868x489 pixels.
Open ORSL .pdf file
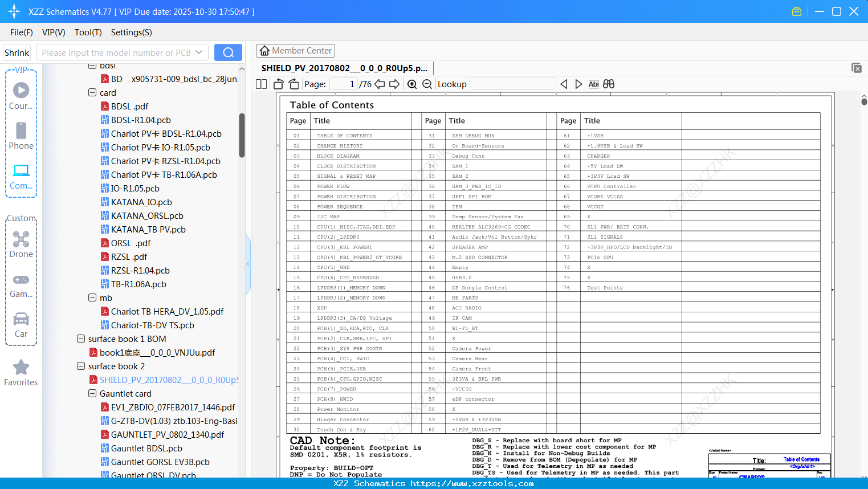pos(126,243)
